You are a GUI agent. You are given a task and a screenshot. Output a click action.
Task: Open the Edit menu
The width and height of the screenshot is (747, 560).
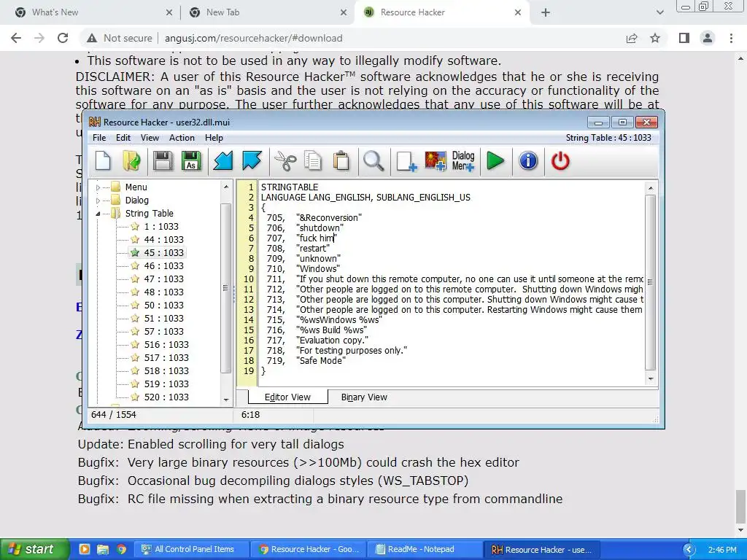[123, 138]
